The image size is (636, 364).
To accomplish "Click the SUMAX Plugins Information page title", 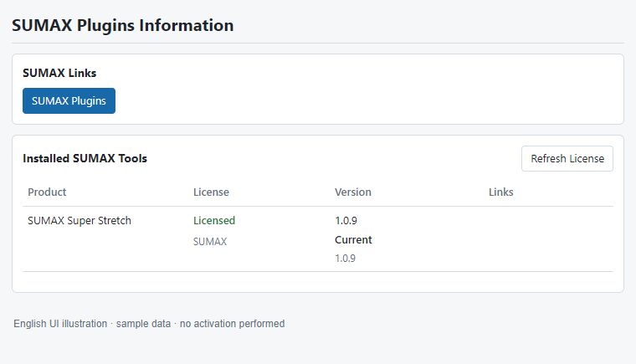I will (122, 25).
